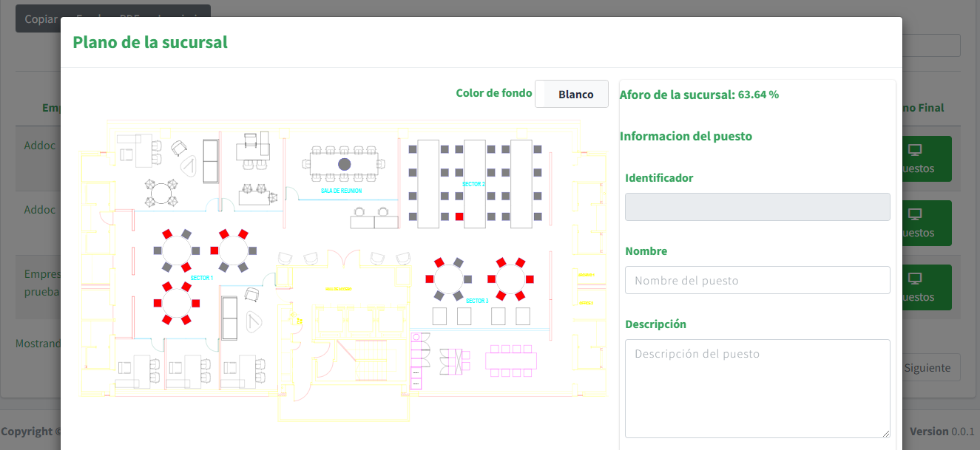
Task: Click the Sala de Reunion label on plan
Action: 341,191
